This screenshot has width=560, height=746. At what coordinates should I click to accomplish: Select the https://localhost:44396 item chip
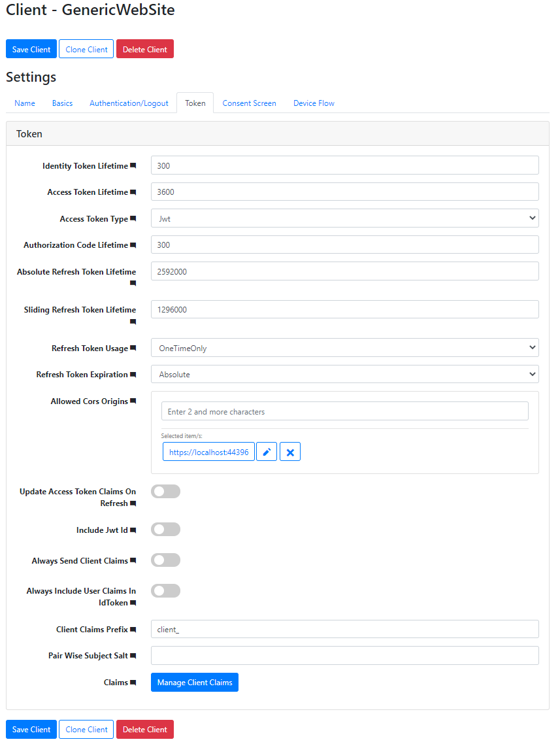[x=208, y=451]
